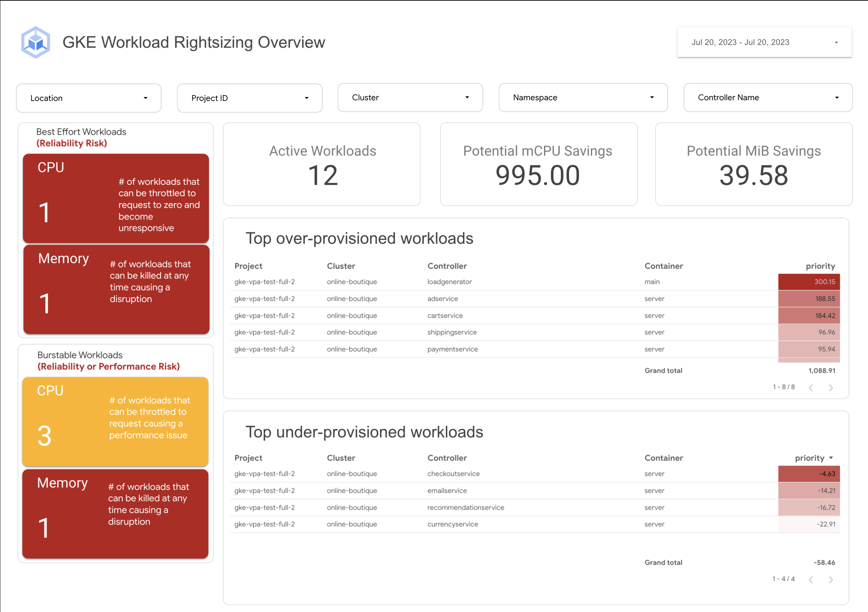Click the -14.21 priority value

click(826, 491)
